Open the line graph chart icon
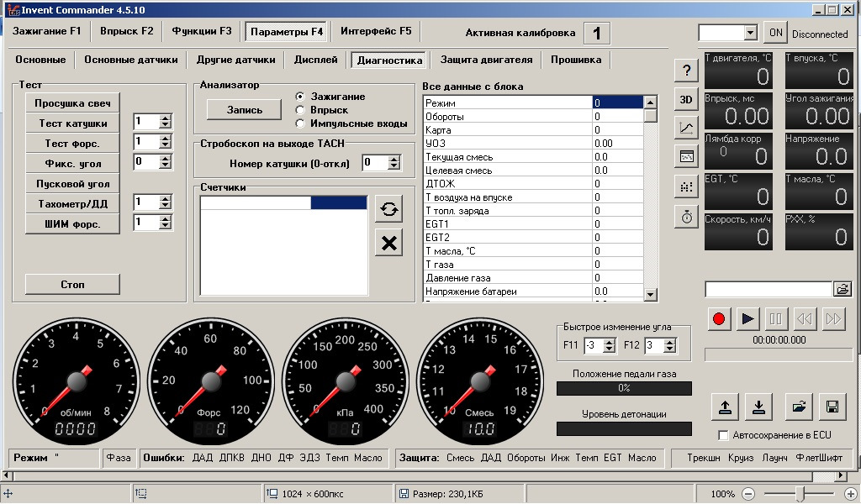 [686, 128]
